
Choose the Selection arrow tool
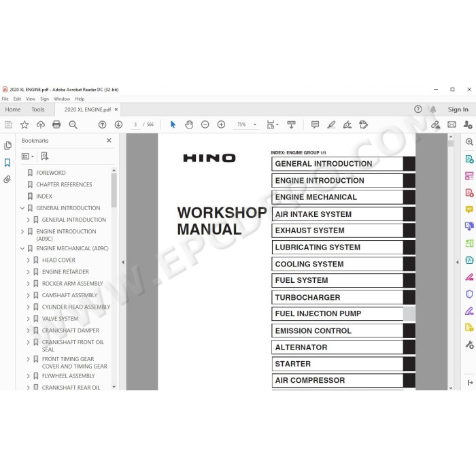pyautogui.click(x=173, y=124)
